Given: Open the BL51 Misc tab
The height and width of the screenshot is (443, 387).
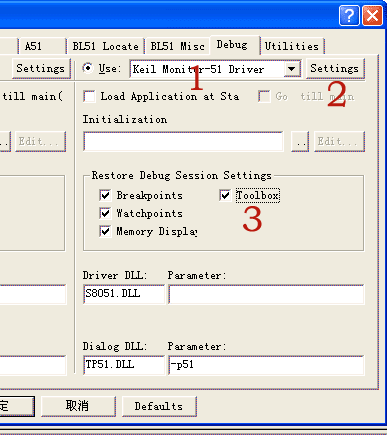Looking at the screenshot, I should point(177,46).
